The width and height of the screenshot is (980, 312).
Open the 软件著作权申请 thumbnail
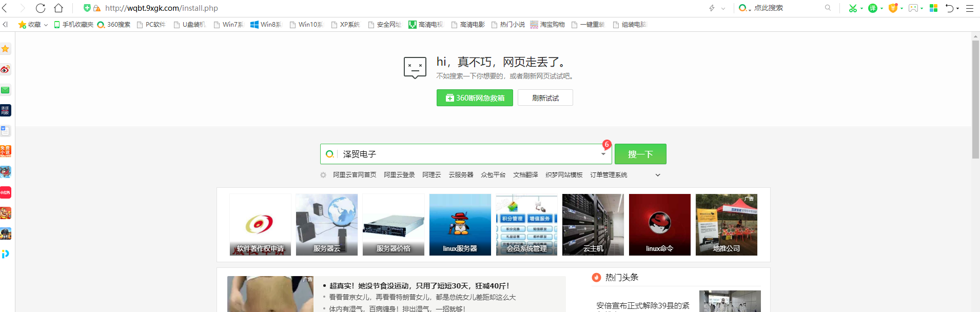coord(260,225)
